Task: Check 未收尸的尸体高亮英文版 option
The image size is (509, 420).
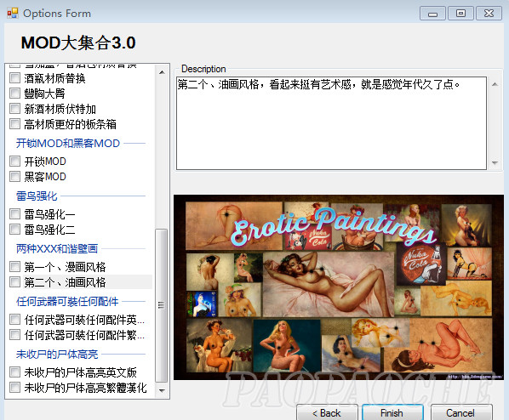Action: tap(15, 372)
